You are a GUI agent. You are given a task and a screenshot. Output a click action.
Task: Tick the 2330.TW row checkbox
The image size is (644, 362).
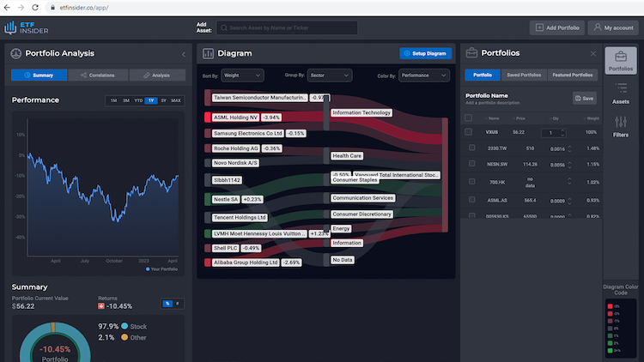point(472,148)
